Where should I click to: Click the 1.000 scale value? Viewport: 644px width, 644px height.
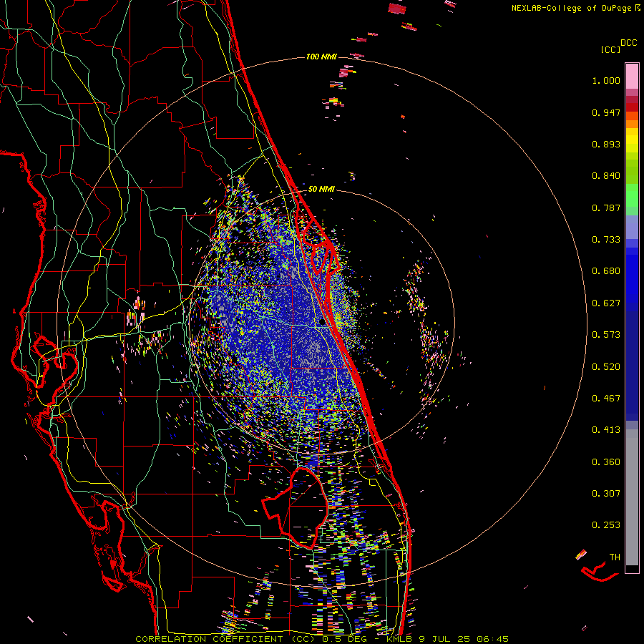(x=606, y=80)
